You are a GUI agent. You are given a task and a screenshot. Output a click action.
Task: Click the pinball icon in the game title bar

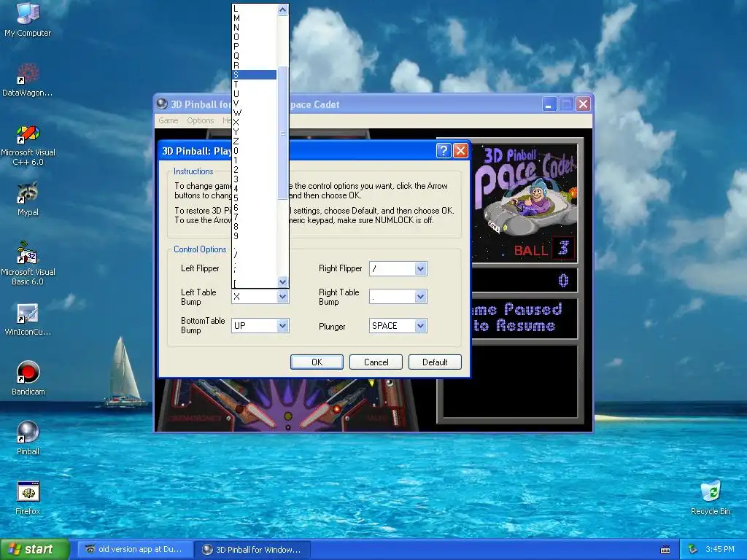pos(162,104)
